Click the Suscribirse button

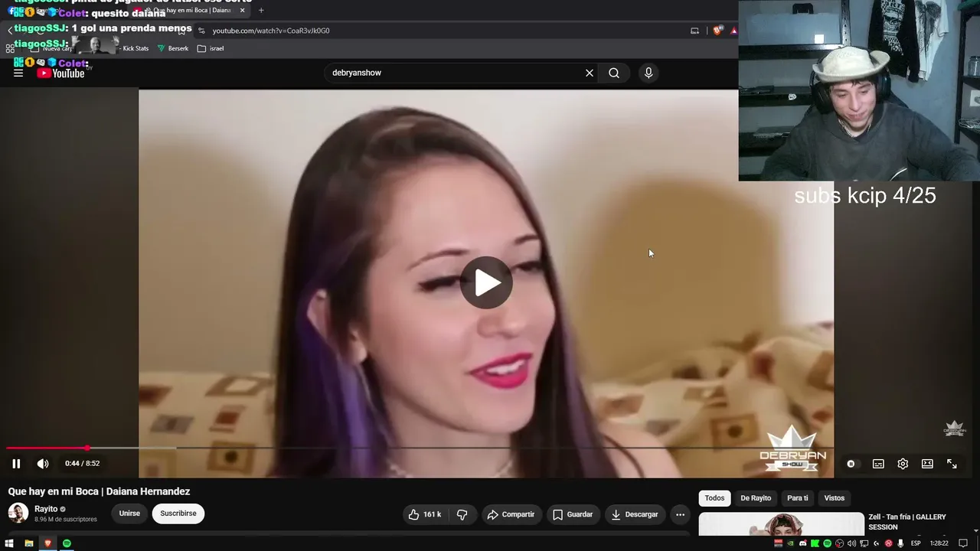tap(178, 514)
